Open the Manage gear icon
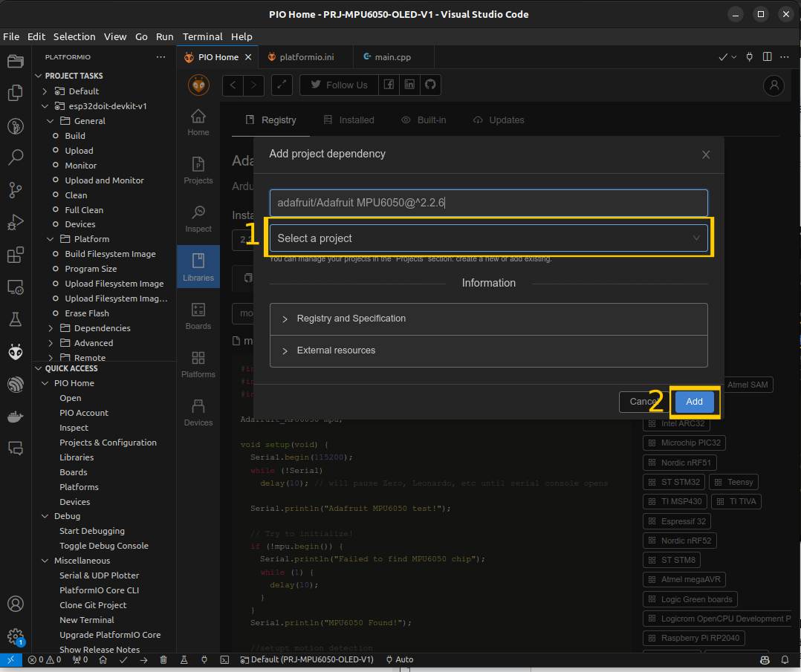Screen dimensions: 801x672 16,636
